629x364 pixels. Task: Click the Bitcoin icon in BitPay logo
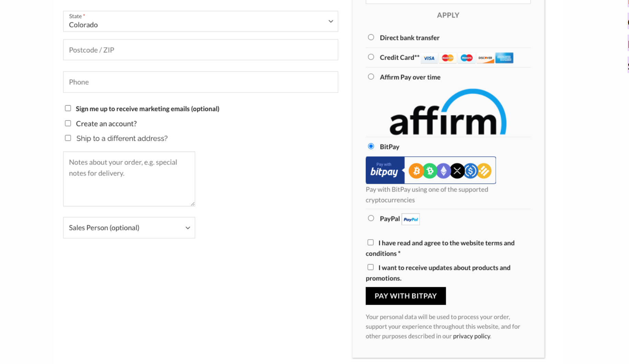click(x=416, y=170)
